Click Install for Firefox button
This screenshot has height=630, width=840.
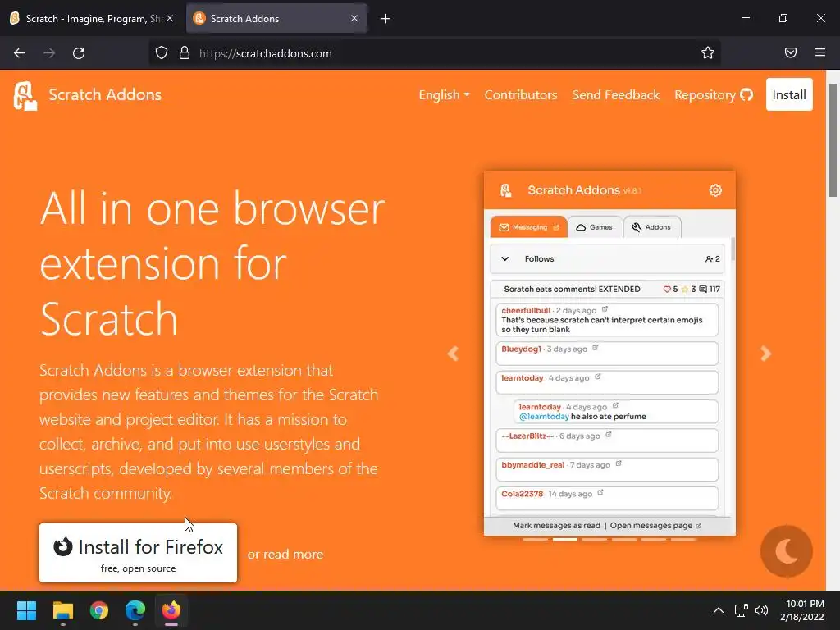pos(138,553)
